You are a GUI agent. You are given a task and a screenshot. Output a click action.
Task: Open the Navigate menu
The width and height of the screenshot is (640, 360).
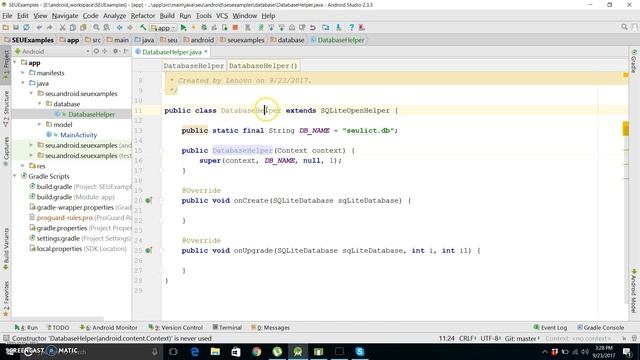pos(65,16)
